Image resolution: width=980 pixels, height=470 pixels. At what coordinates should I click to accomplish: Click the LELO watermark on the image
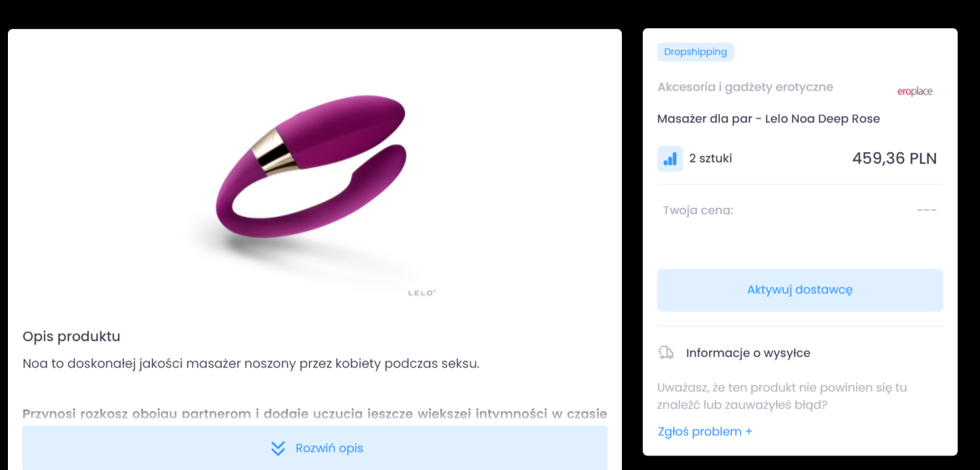tap(422, 293)
